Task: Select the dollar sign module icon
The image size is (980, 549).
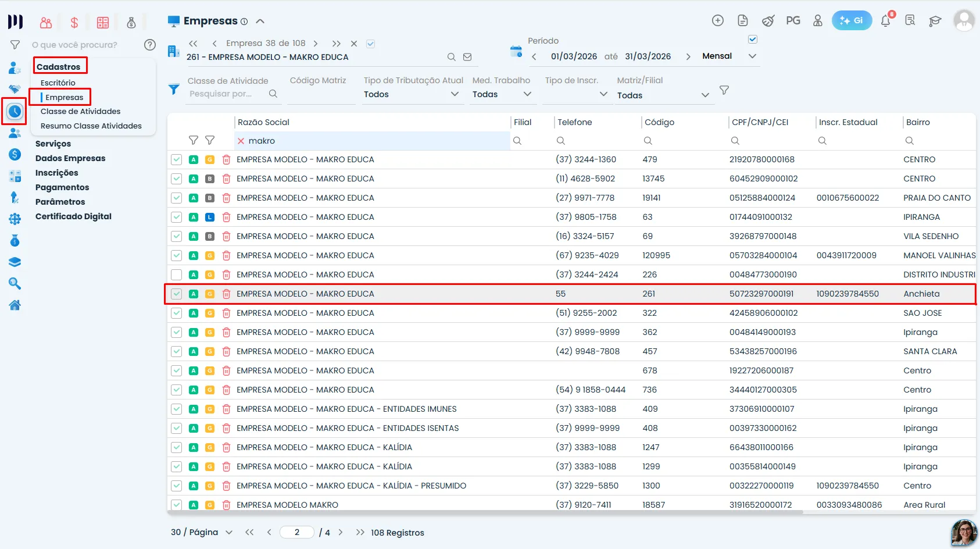Action: click(x=74, y=23)
